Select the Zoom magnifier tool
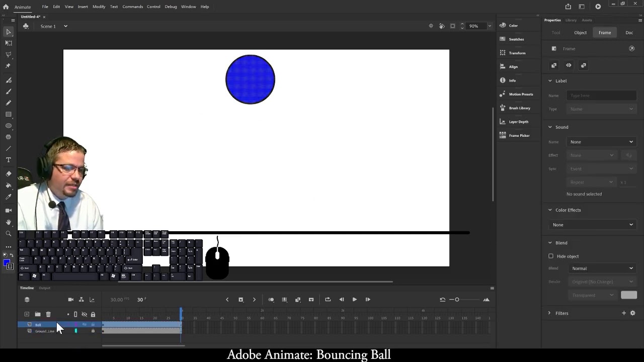This screenshot has width=644, height=362. point(9,233)
